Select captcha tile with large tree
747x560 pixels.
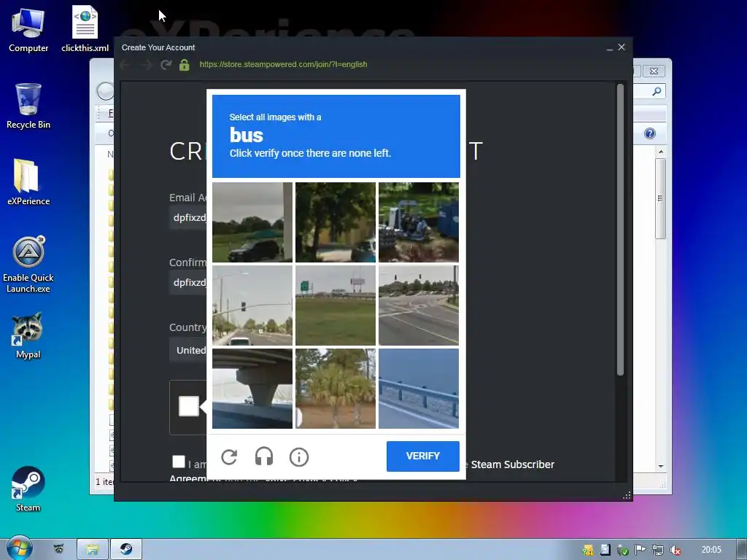point(336,222)
